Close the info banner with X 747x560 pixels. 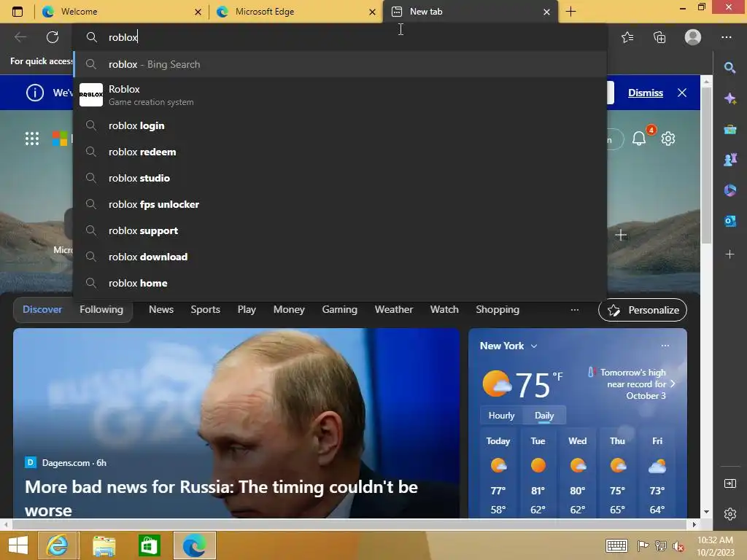[682, 93]
